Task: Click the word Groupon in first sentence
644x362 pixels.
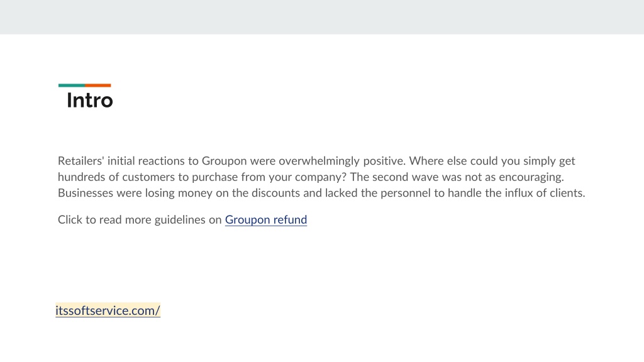Action: [x=225, y=162]
